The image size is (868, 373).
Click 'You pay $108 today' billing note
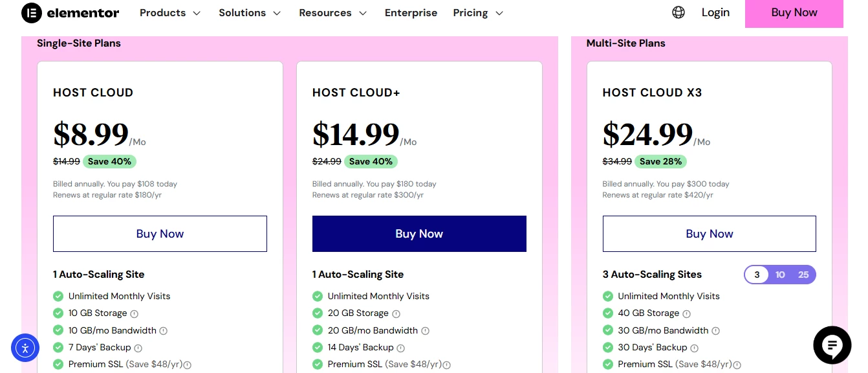[144, 184]
